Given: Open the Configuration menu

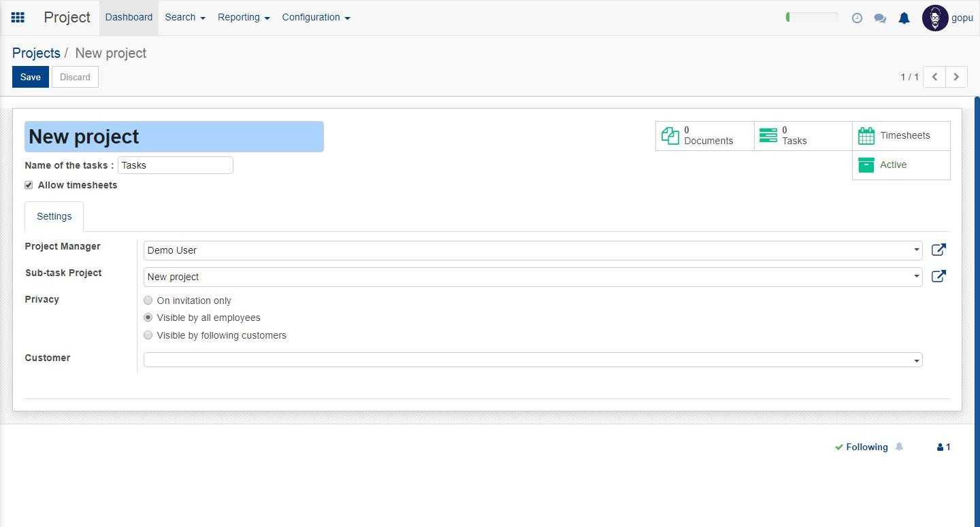Looking at the screenshot, I should [x=316, y=18].
